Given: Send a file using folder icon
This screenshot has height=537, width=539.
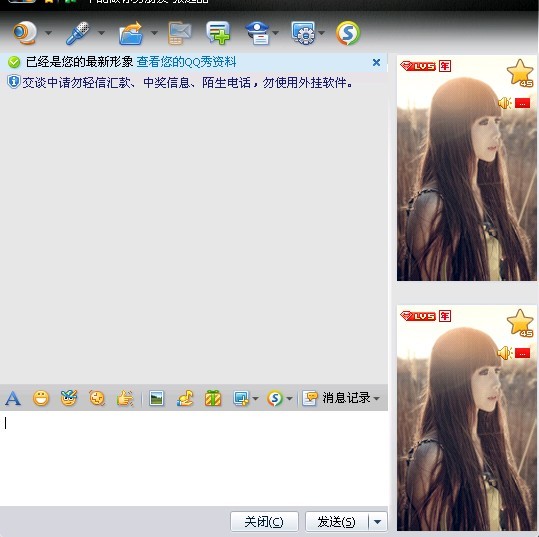Looking at the screenshot, I should click(131, 33).
